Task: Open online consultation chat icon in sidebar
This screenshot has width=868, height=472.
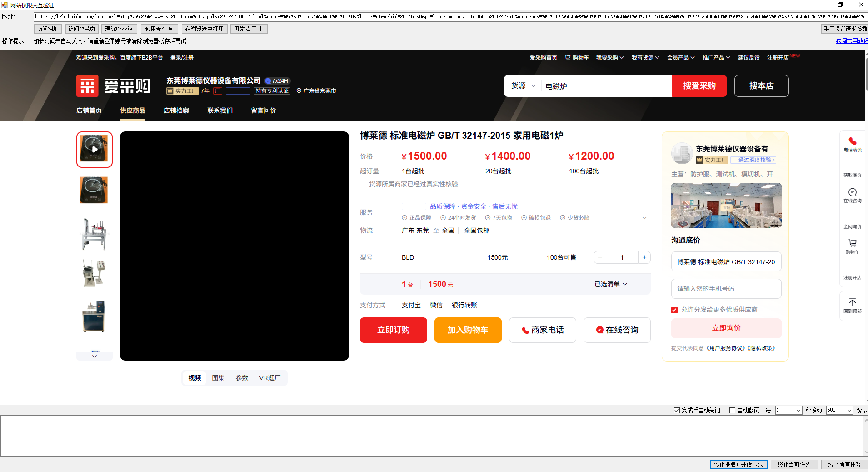Action: click(852, 192)
